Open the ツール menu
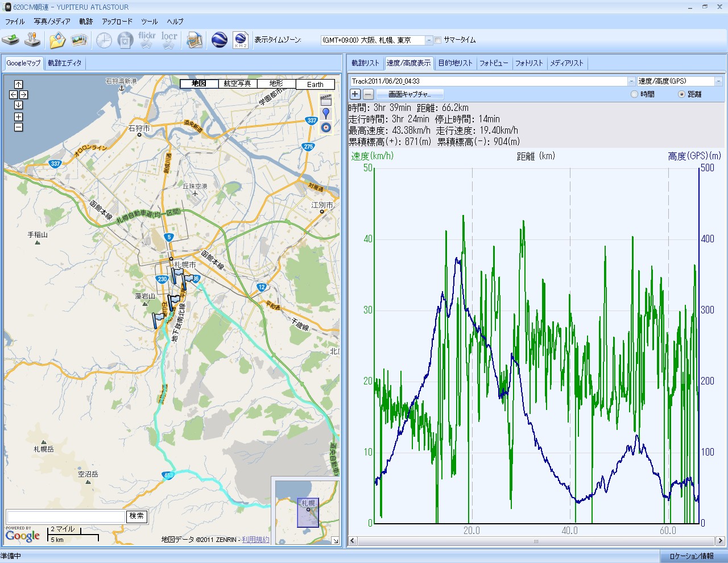This screenshot has width=728, height=563. tap(150, 22)
